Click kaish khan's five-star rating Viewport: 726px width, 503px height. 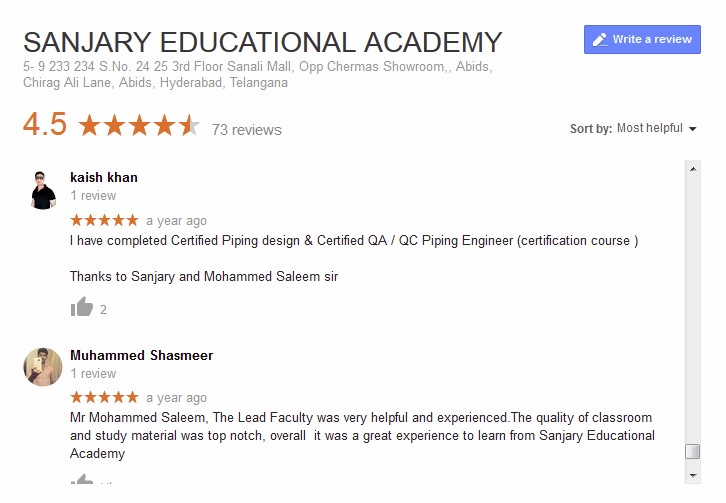coord(104,220)
